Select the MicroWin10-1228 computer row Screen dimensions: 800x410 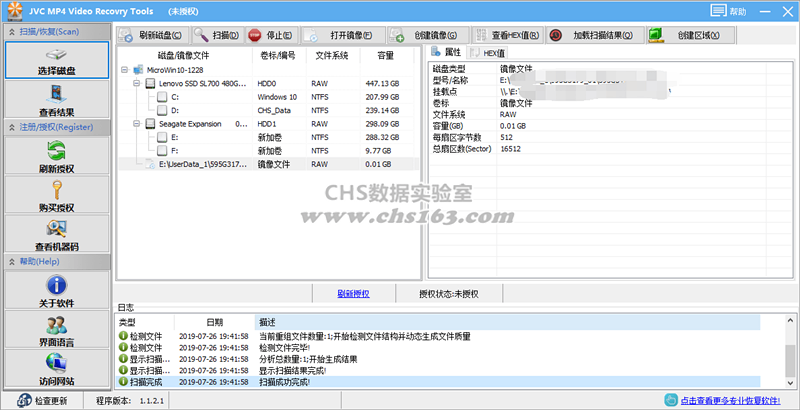[x=268, y=70]
